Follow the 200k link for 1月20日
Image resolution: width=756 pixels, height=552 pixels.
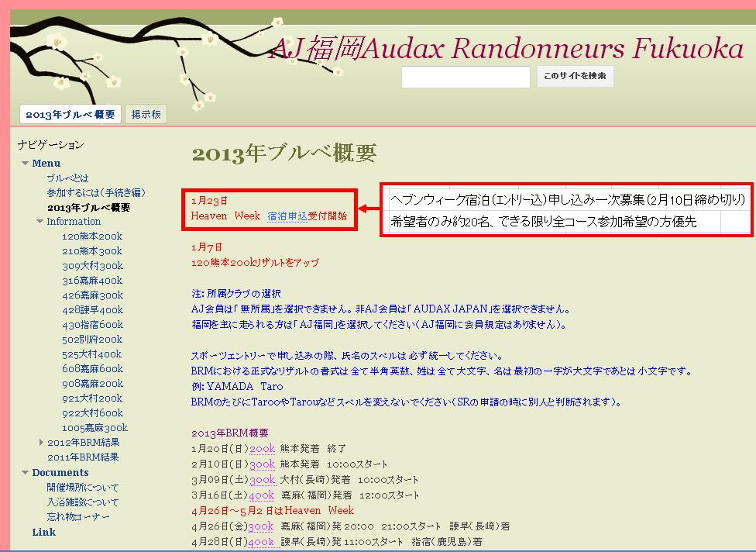pyautogui.click(x=263, y=449)
